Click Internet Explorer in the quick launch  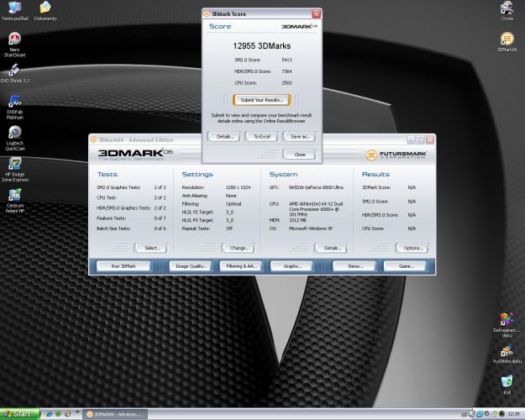(49, 414)
